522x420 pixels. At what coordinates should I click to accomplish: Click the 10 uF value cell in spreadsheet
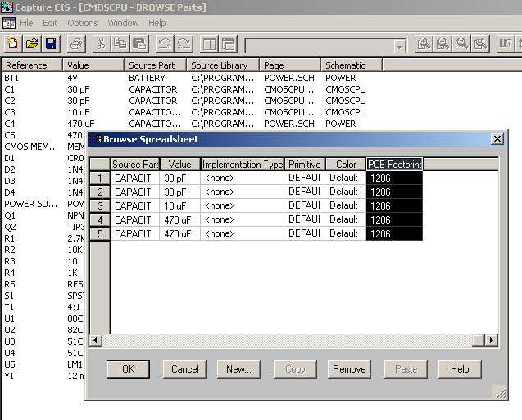[x=179, y=206]
